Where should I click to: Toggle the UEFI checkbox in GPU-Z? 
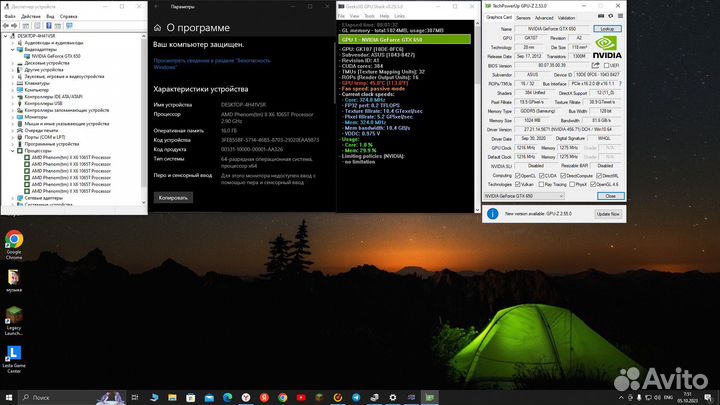click(607, 66)
